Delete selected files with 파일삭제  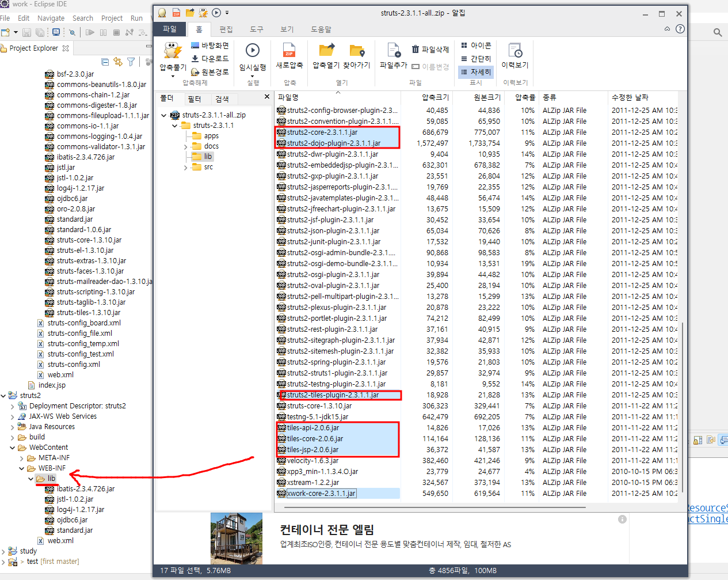430,50
